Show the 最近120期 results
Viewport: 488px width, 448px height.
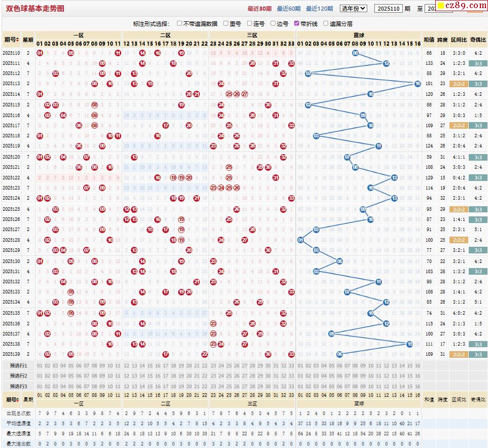(319, 9)
